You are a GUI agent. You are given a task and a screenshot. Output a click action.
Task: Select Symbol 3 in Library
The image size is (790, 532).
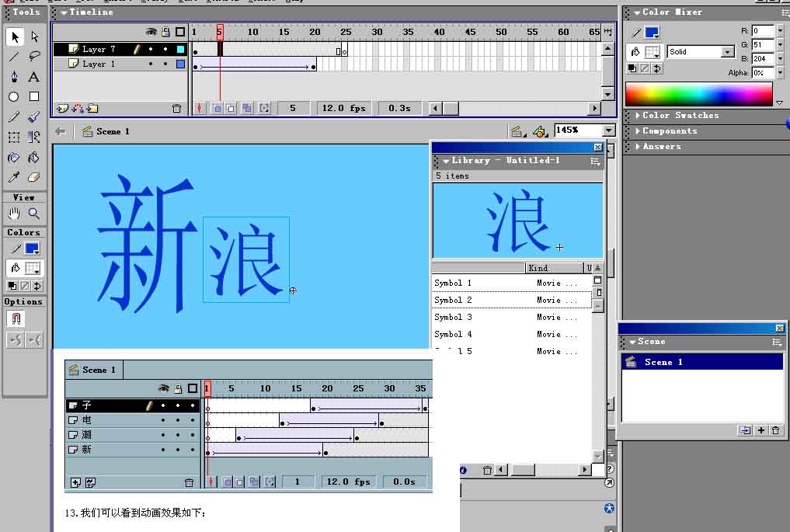pos(511,318)
